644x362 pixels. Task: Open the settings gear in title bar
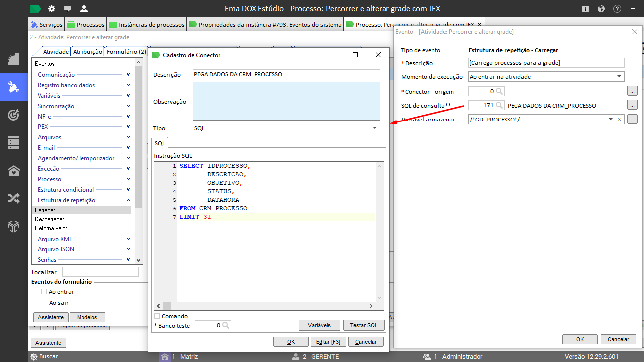coord(52,9)
